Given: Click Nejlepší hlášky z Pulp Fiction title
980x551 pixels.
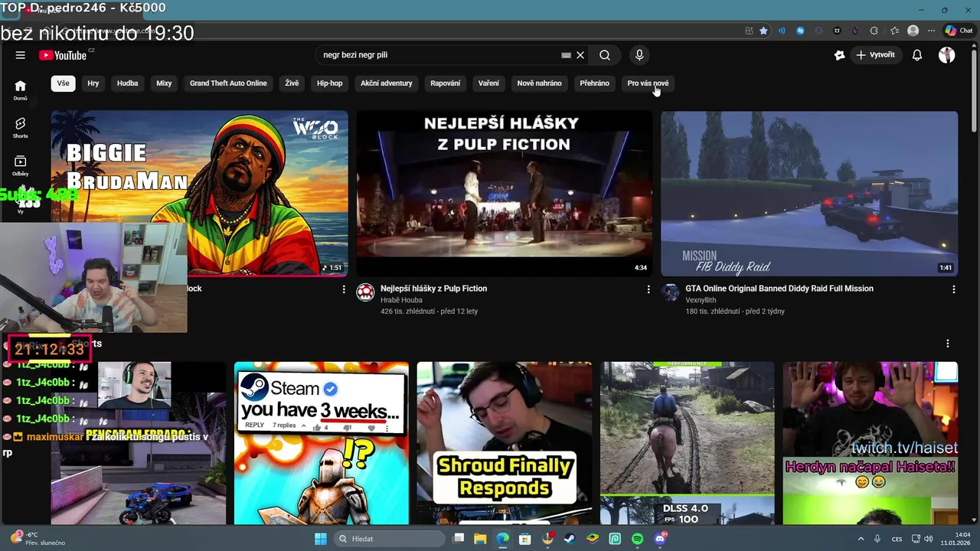Looking at the screenshot, I should [x=433, y=289].
